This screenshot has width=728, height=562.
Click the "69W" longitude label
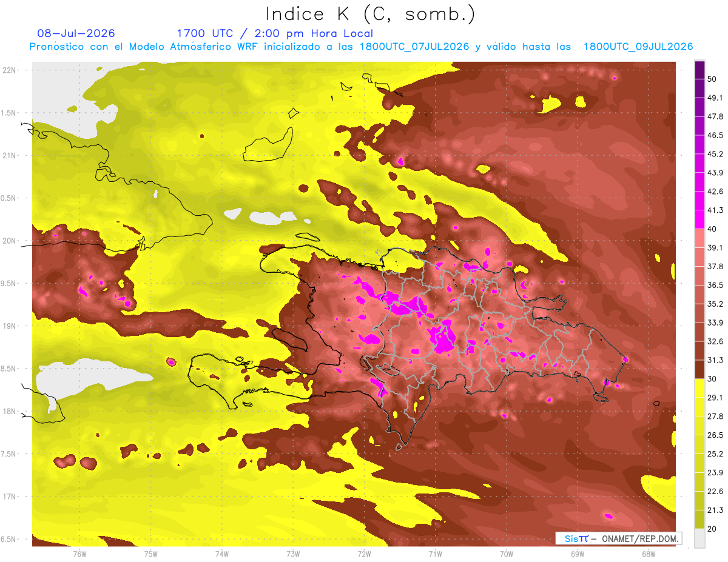point(578,554)
